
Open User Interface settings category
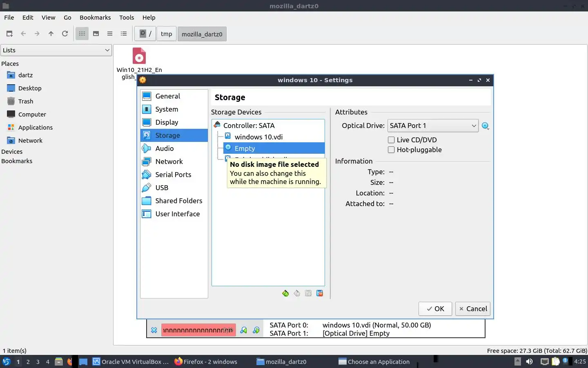174,214
